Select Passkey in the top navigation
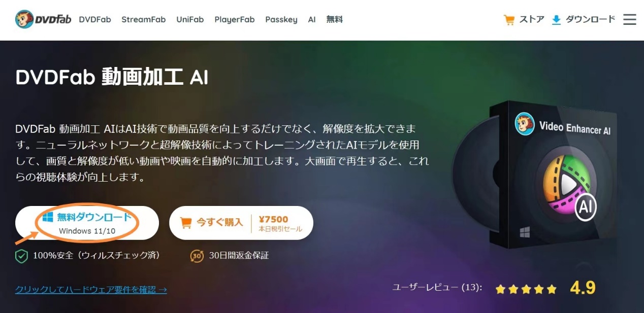This screenshot has height=313, width=644. tap(281, 20)
